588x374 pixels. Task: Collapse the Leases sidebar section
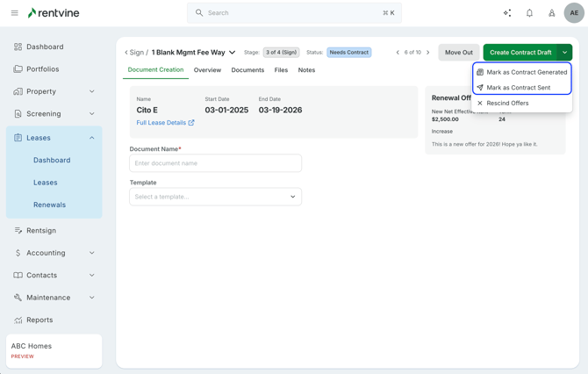(92, 138)
